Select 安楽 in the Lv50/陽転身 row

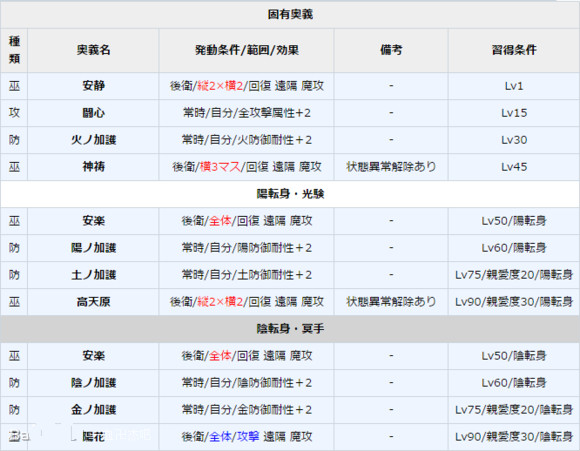pyautogui.click(x=93, y=221)
